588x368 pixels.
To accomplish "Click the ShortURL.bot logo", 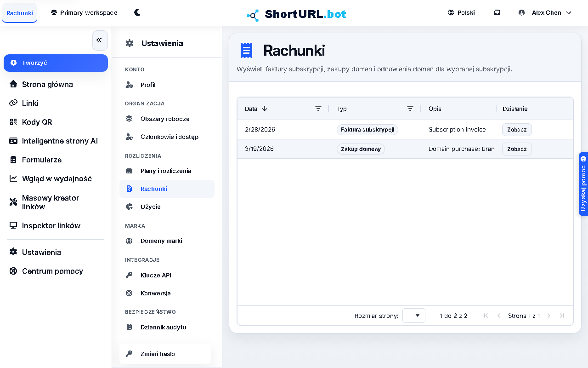I will [x=296, y=14].
